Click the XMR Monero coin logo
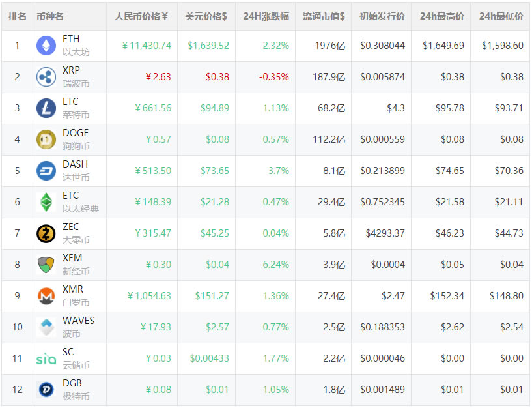Screen dimensions: 532x408 (46, 296)
